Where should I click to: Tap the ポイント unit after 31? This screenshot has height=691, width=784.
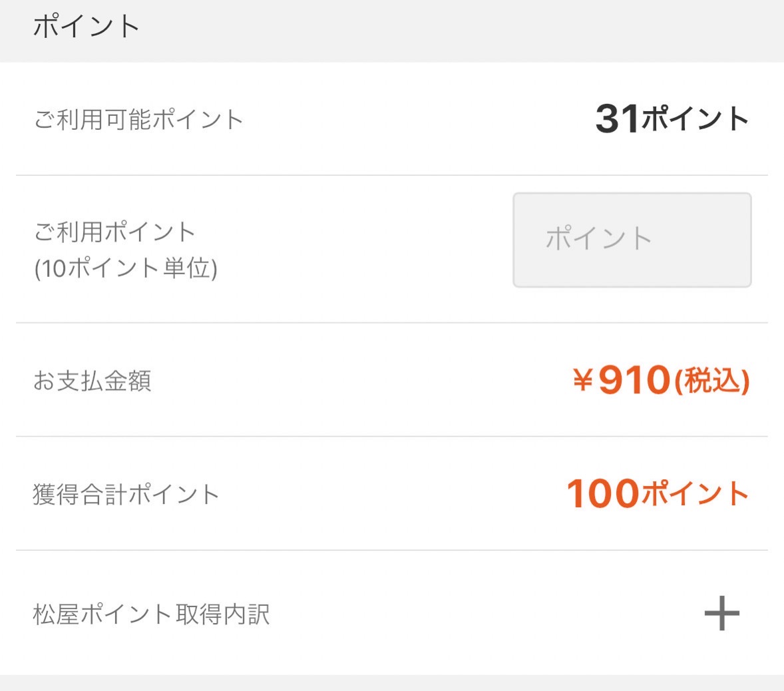pyautogui.click(x=695, y=119)
